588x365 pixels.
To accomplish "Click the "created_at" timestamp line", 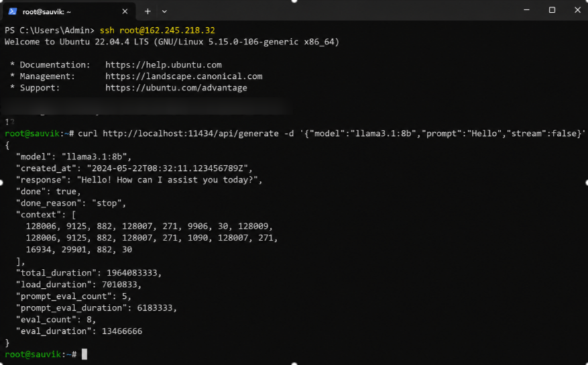I will tap(135, 168).
